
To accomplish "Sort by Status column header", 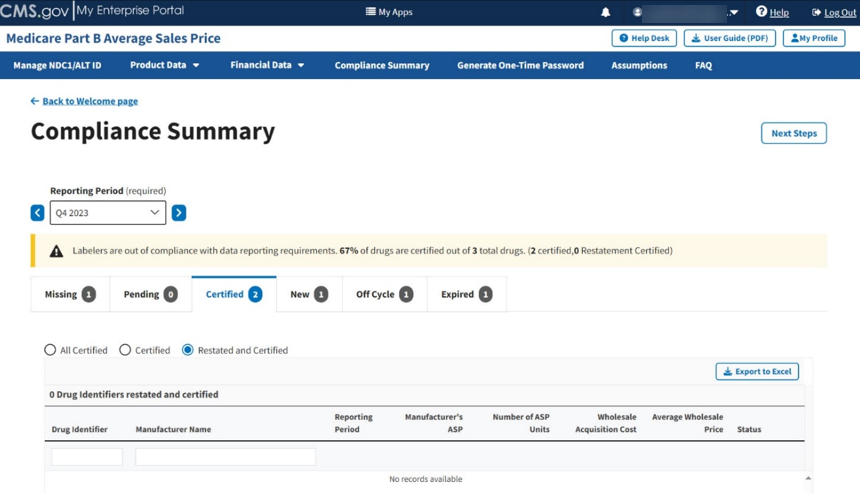I will pos(749,429).
